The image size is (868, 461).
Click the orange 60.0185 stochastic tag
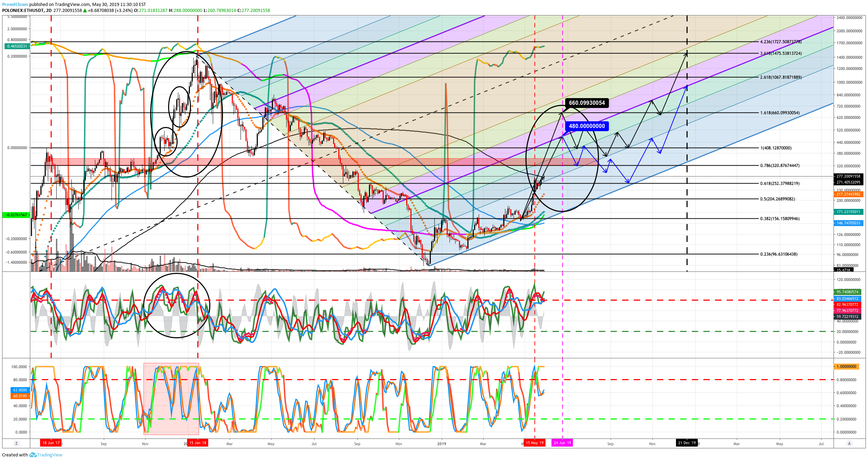coord(20,396)
